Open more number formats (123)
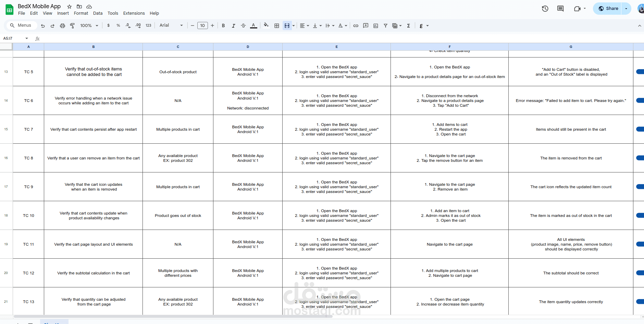This screenshot has width=644, height=324. pyautogui.click(x=148, y=26)
